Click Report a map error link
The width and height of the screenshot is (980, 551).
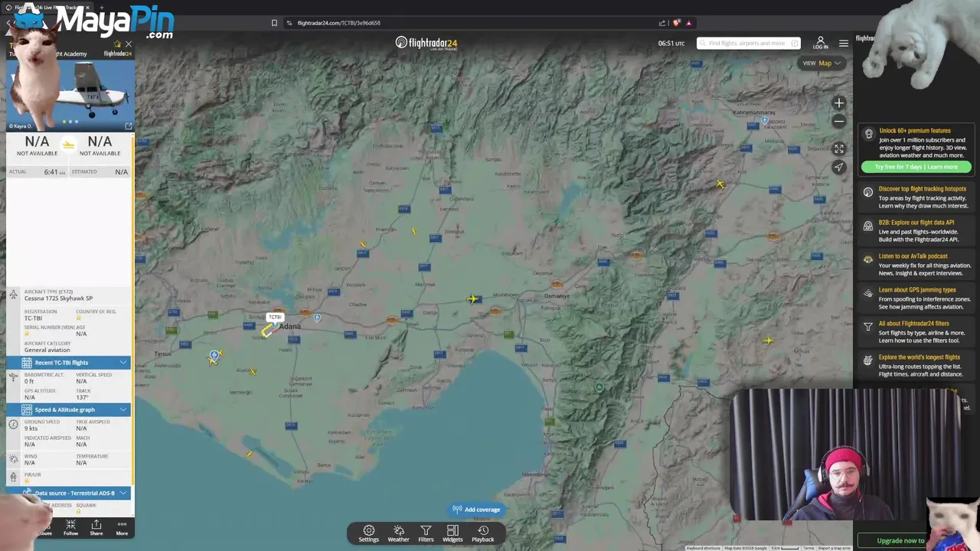pos(834,548)
